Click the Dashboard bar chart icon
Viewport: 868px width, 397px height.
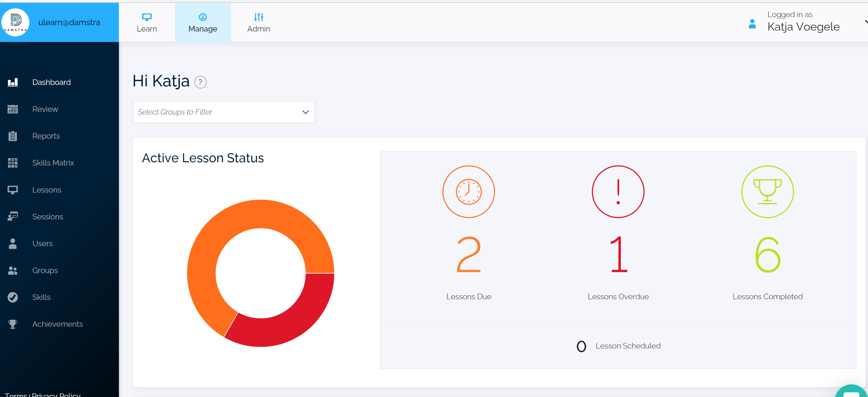(13, 82)
